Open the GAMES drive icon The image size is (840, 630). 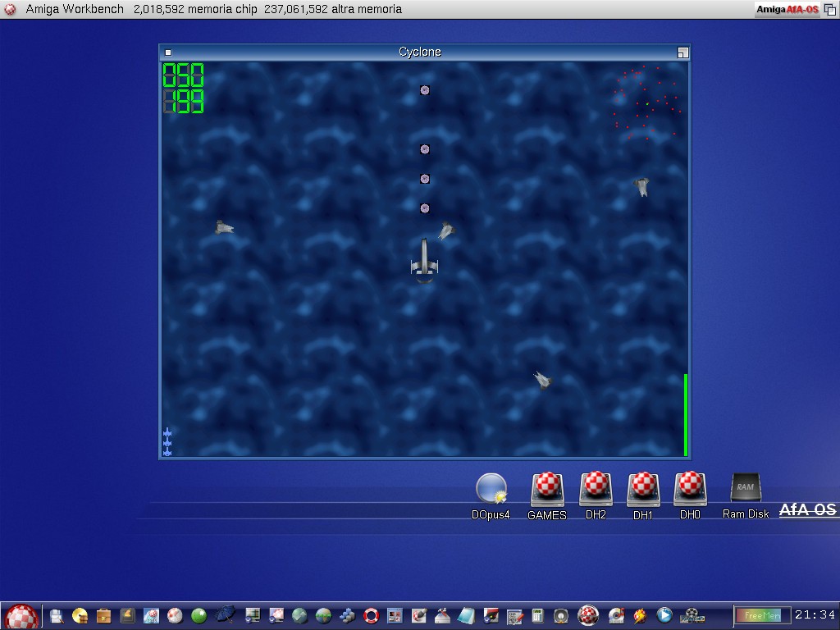546,489
